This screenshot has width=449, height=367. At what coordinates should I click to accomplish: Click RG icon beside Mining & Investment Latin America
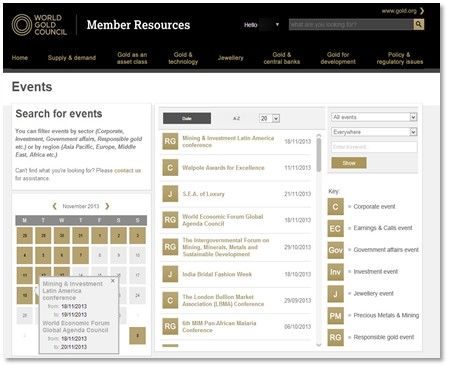tap(170, 141)
